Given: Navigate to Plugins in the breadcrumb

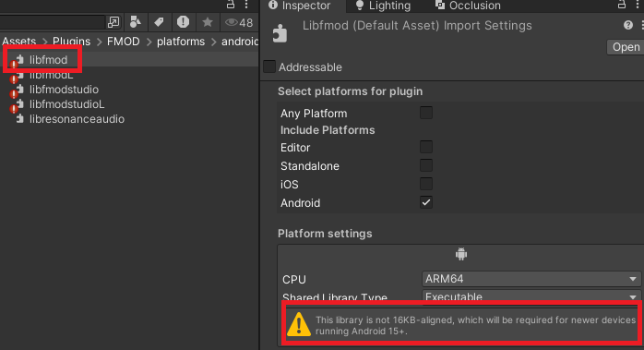Looking at the screenshot, I should pyautogui.click(x=71, y=42).
